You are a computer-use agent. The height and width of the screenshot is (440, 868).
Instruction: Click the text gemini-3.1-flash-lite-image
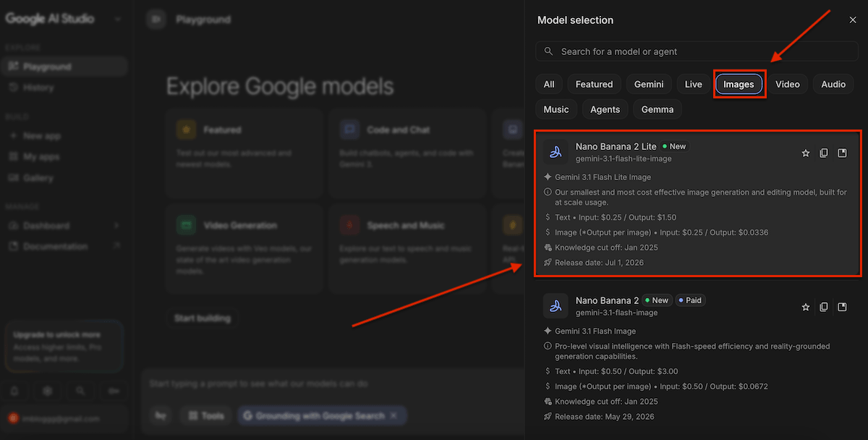pos(624,158)
